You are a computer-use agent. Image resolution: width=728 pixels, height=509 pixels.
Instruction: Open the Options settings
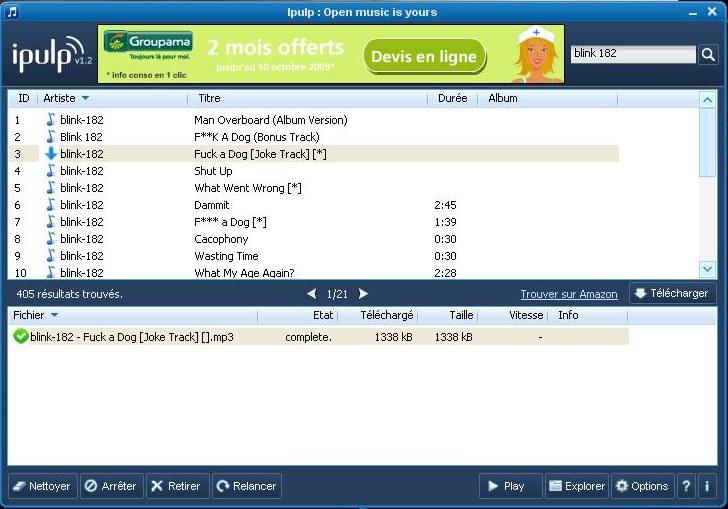point(643,486)
